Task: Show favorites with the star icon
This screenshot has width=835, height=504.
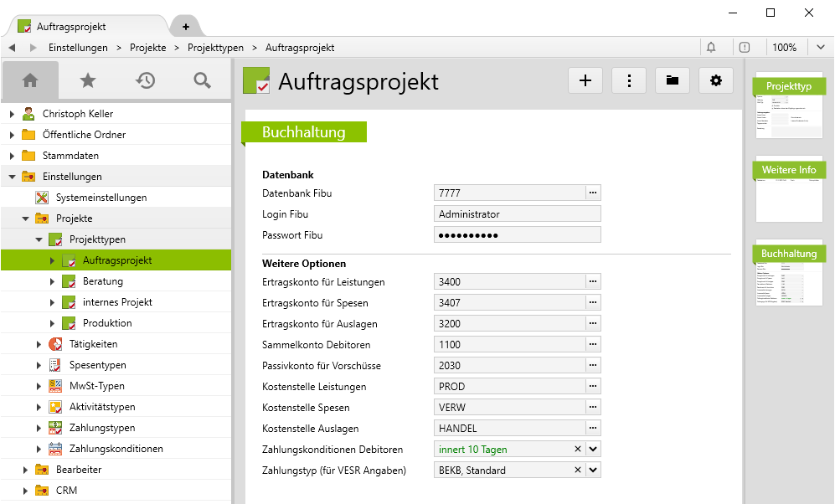Action: 87,80
